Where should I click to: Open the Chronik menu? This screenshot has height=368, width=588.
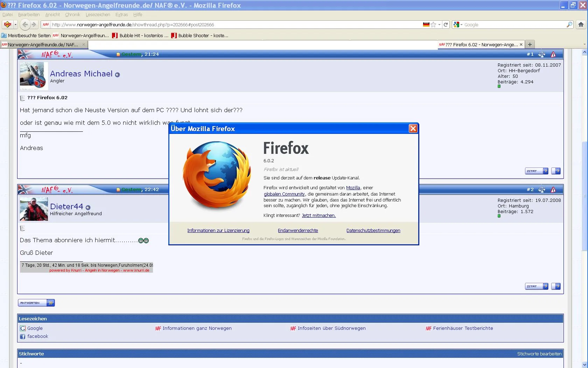point(72,15)
